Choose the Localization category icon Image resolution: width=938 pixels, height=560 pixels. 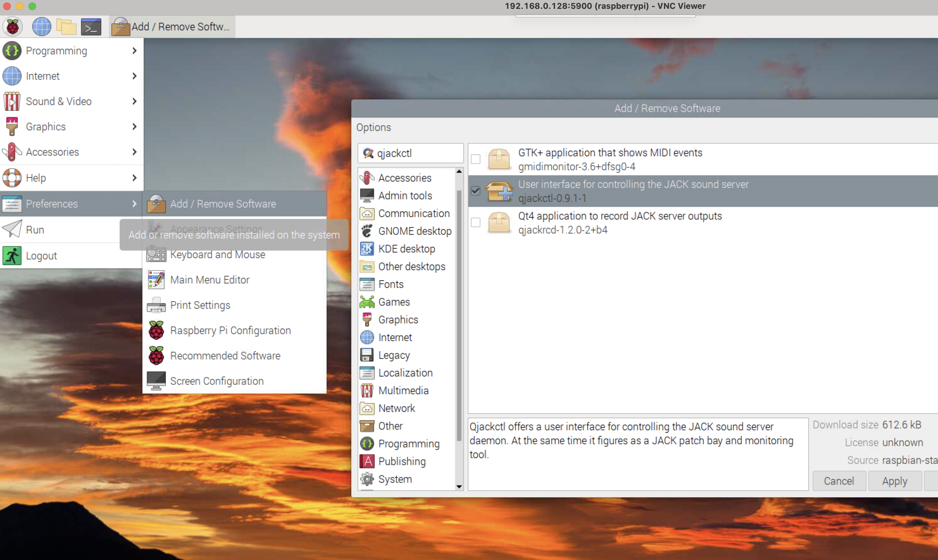pos(367,373)
